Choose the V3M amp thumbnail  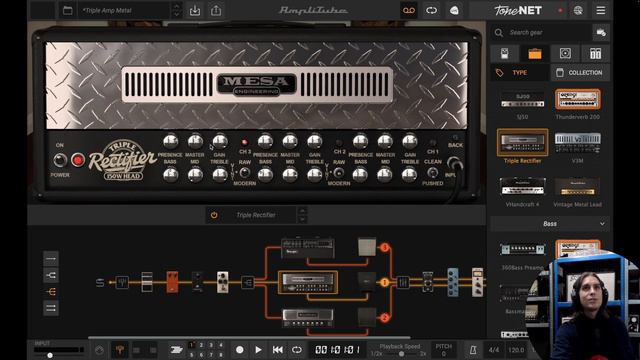pyautogui.click(x=577, y=143)
